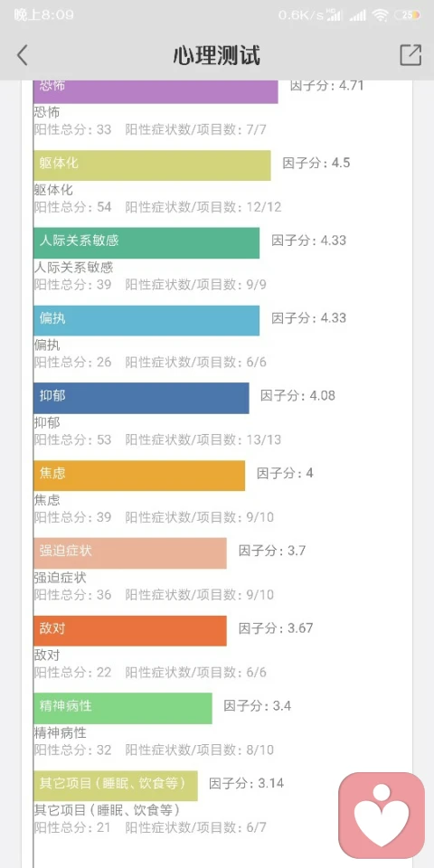Tap the battery indicator icon
The height and width of the screenshot is (868, 434).
point(408,15)
